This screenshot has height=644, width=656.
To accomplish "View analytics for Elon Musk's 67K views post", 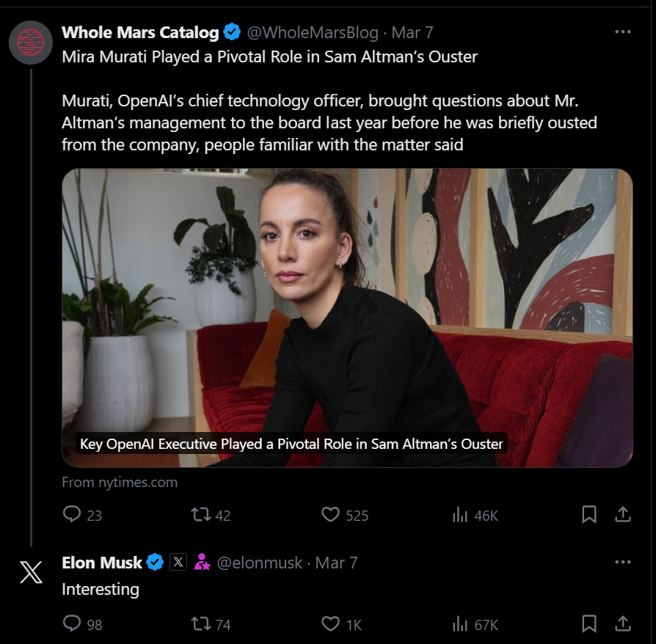I will (x=461, y=623).
